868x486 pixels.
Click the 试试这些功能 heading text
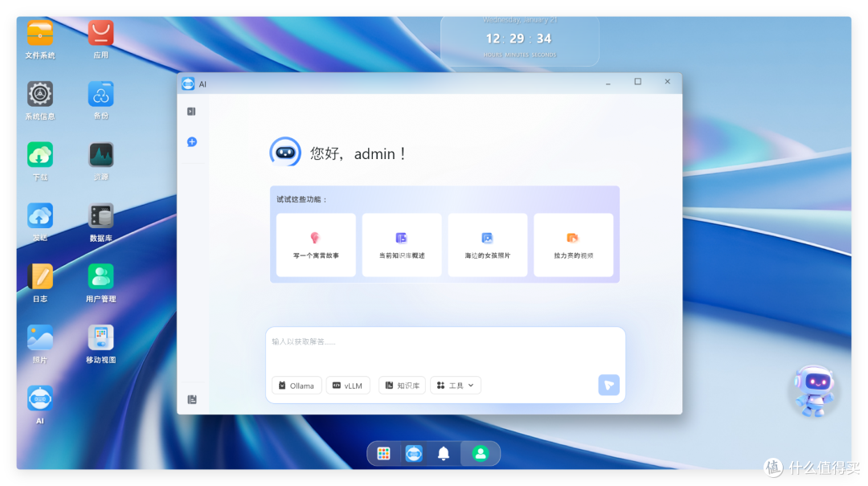pos(301,199)
